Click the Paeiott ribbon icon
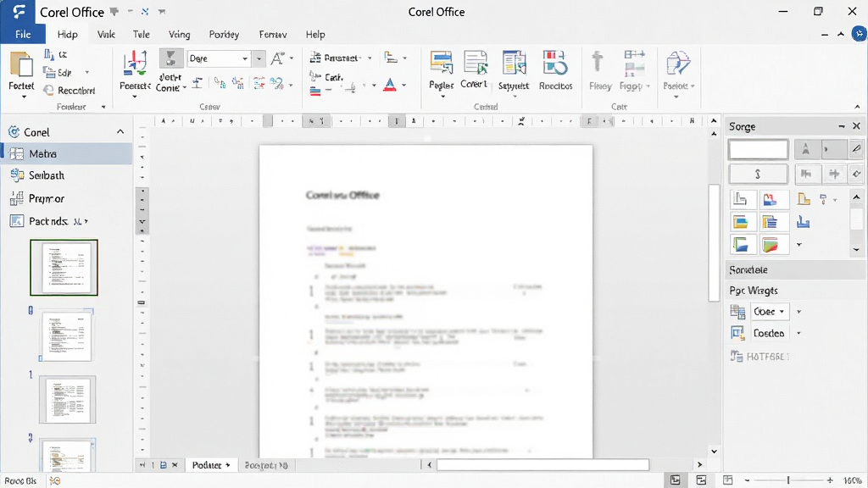The image size is (868, 488). pos(678,70)
